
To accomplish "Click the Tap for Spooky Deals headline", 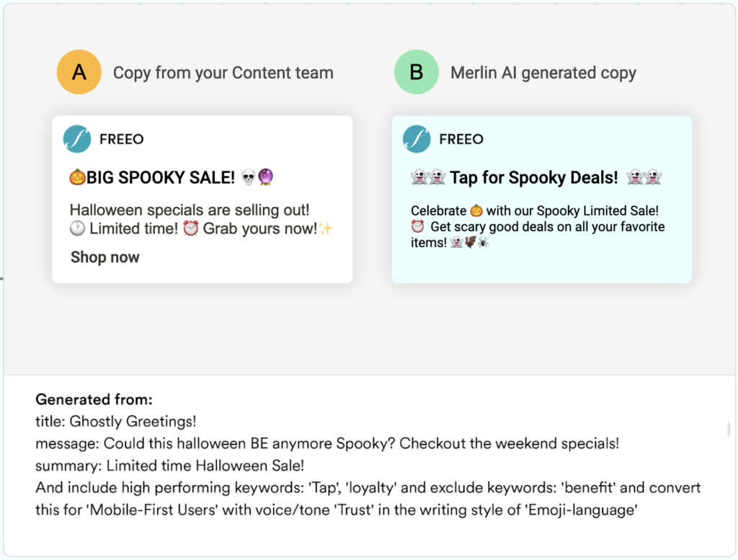I will 534,177.
